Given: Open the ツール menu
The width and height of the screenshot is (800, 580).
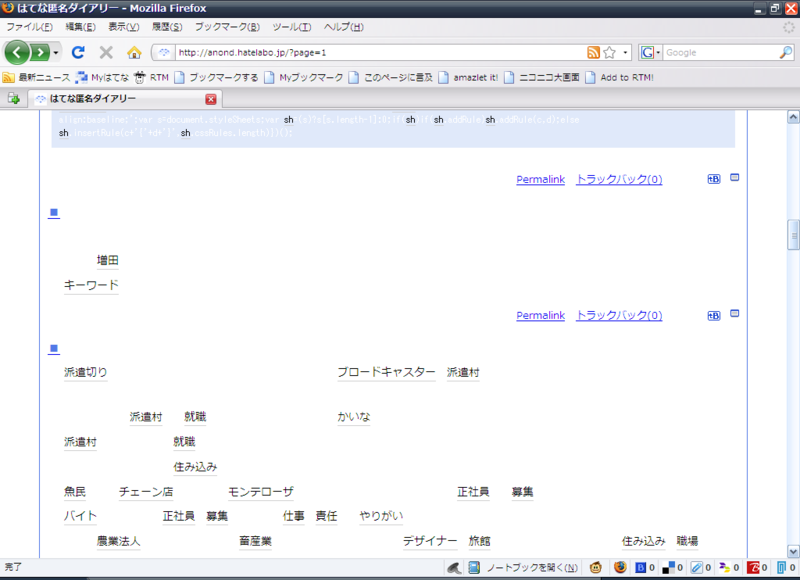Looking at the screenshot, I should [291, 27].
